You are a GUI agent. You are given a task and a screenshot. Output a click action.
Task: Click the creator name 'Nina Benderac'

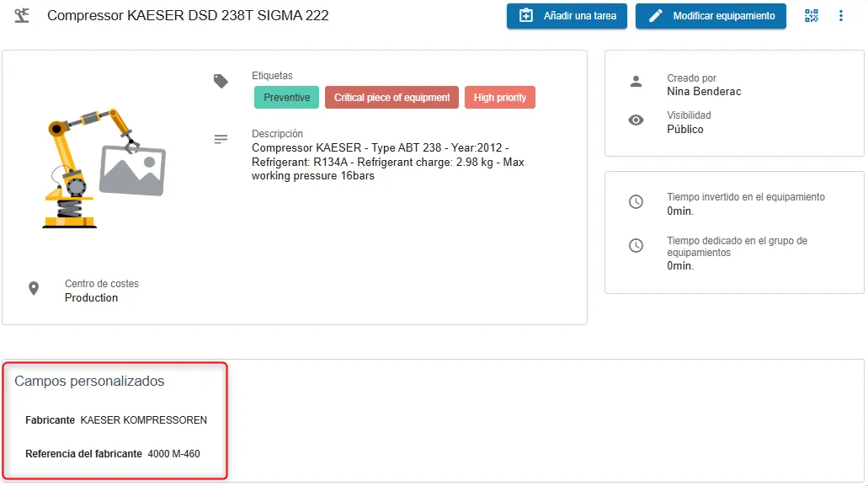pos(704,91)
